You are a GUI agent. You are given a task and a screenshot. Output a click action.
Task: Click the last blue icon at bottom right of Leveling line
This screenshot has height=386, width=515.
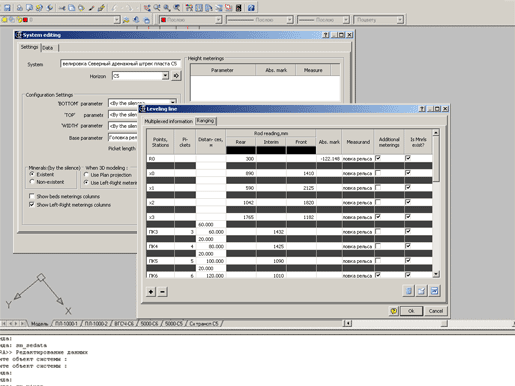(x=434, y=291)
